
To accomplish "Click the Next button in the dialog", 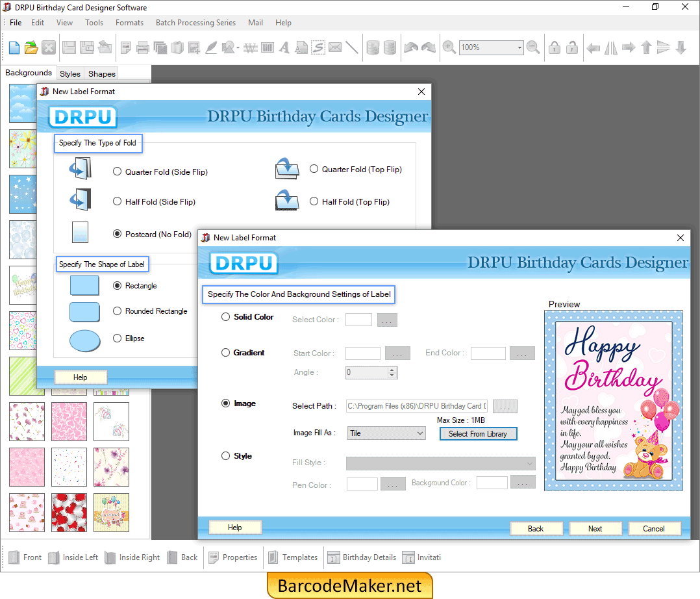I will [595, 528].
